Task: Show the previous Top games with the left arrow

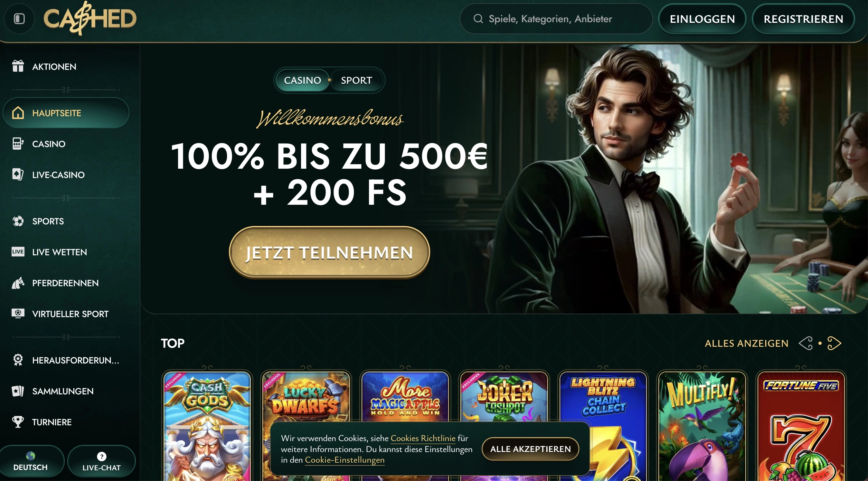Action: 806,343
